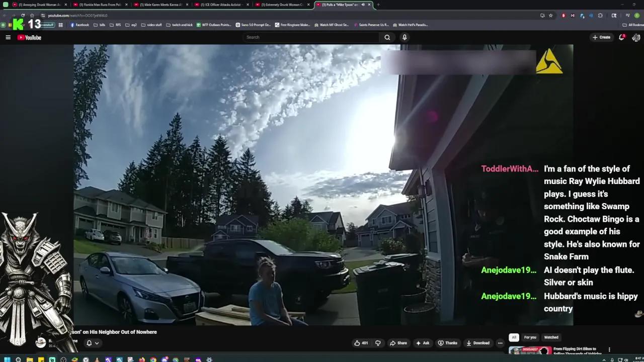644x362 pixels.
Task: Click the YouTube logo to go home
Action: (x=29, y=37)
